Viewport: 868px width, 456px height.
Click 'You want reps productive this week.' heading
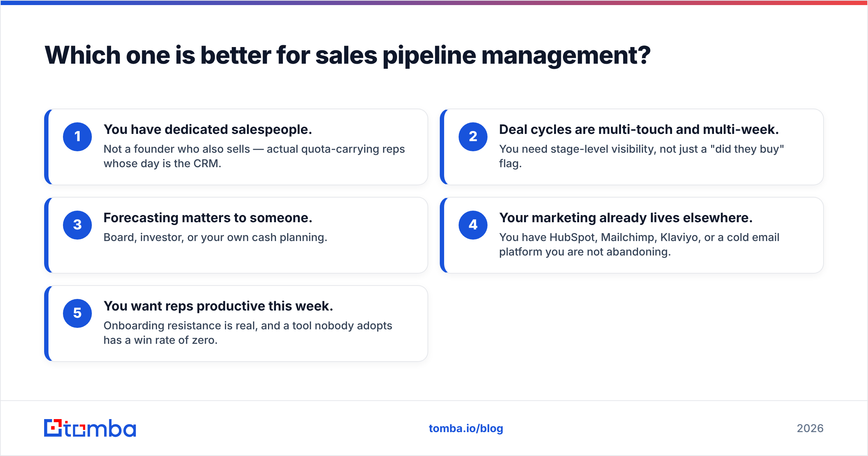(218, 306)
